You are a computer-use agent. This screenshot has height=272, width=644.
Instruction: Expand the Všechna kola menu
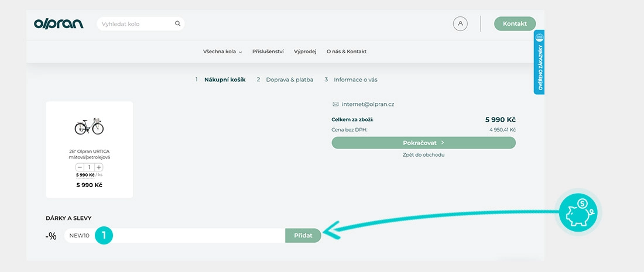pos(222,51)
